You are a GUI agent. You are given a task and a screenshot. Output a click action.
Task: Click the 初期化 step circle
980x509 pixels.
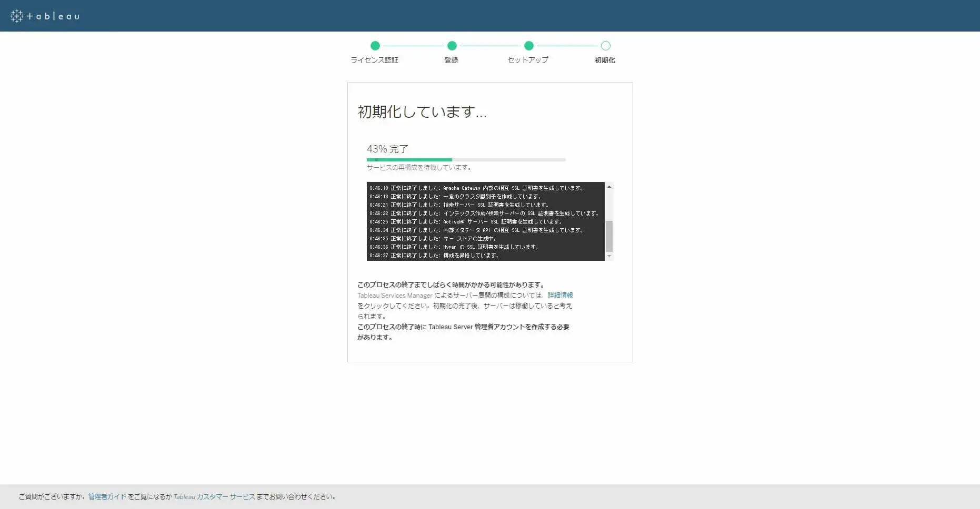606,46
